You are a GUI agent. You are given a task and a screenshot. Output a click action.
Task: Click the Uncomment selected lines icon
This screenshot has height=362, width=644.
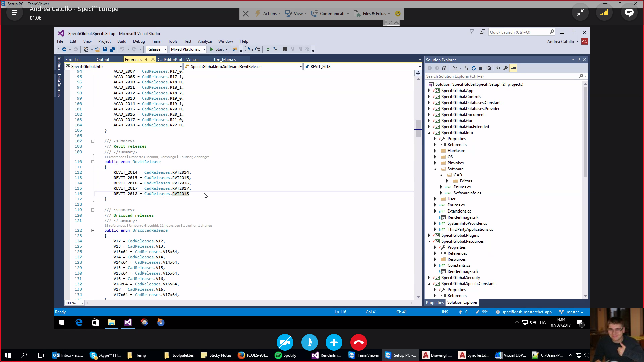point(275,49)
